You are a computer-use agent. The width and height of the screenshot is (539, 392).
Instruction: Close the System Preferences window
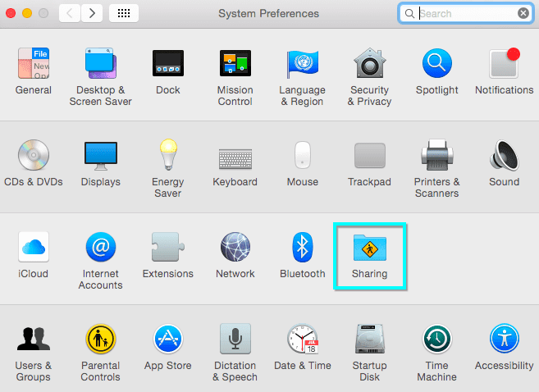pos(11,13)
